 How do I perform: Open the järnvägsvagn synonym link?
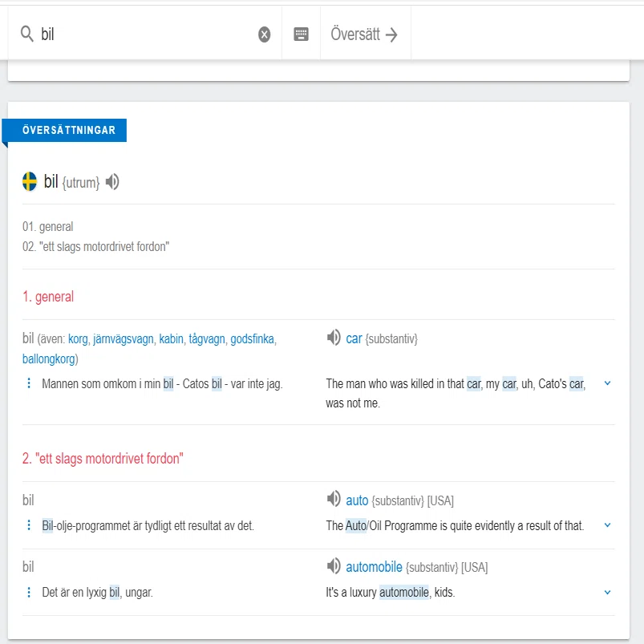click(124, 338)
